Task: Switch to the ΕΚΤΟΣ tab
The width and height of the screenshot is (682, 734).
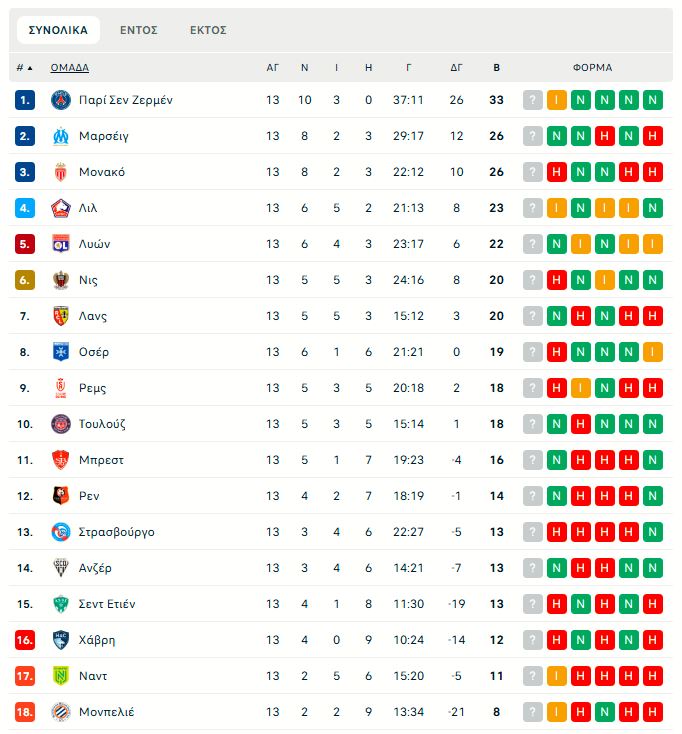Action: pos(208,30)
